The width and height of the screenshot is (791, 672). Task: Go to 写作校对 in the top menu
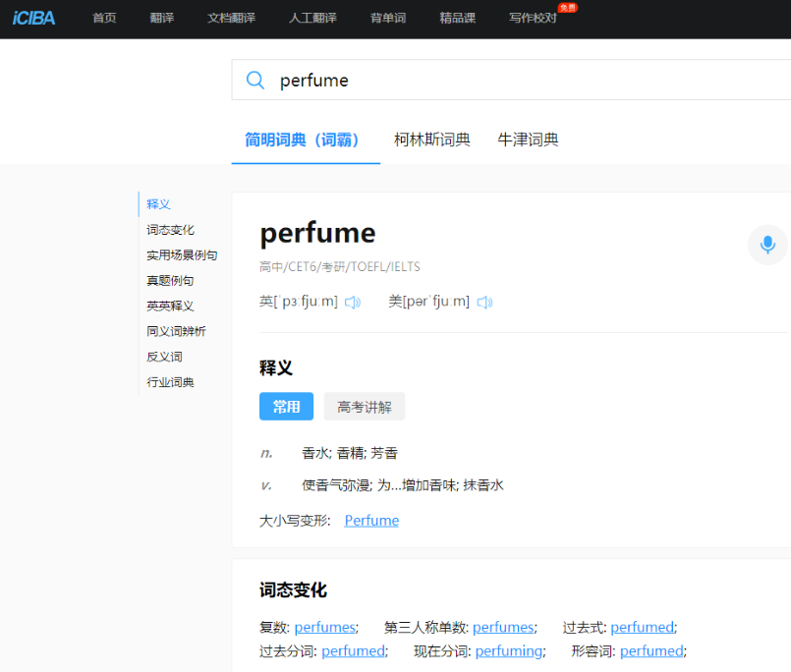[x=533, y=19]
